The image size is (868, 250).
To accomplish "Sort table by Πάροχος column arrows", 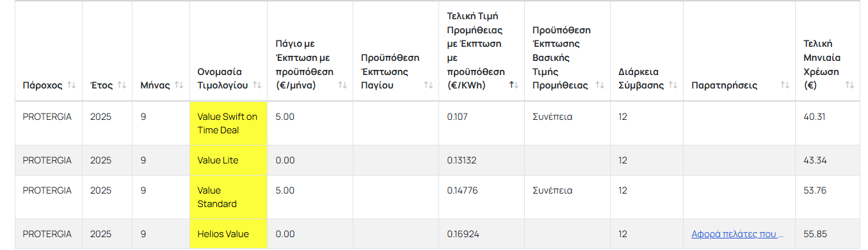I will (71, 85).
